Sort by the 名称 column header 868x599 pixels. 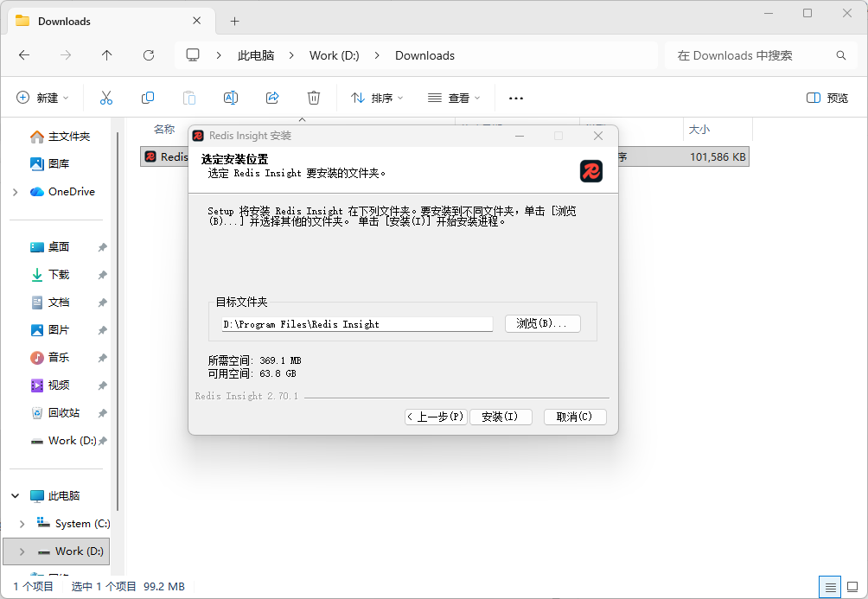click(164, 129)
